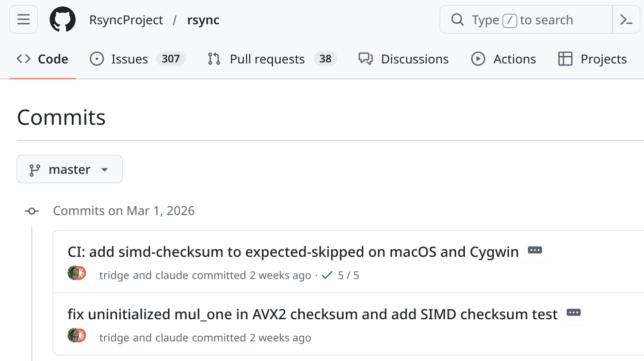Click the green CI checkmark status

pyautogui.click(x=327, y=275)
